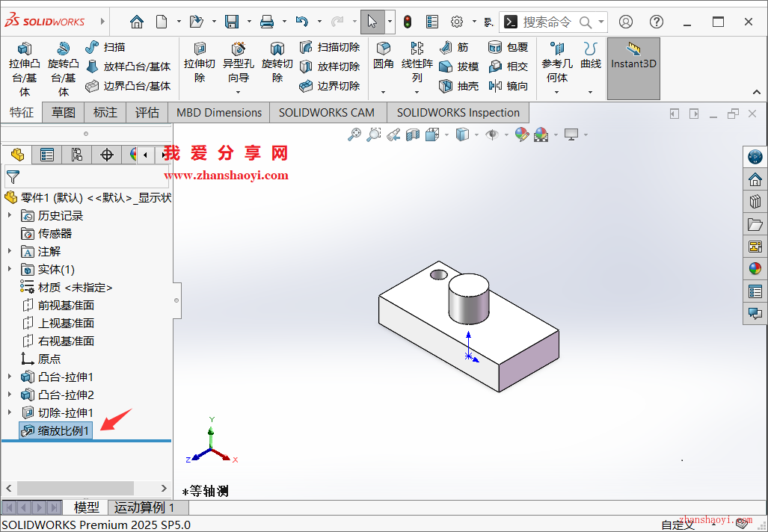Click the Extruded Boss/Base (拉伸凸台/基体) tool

click(x=25, y=69)
